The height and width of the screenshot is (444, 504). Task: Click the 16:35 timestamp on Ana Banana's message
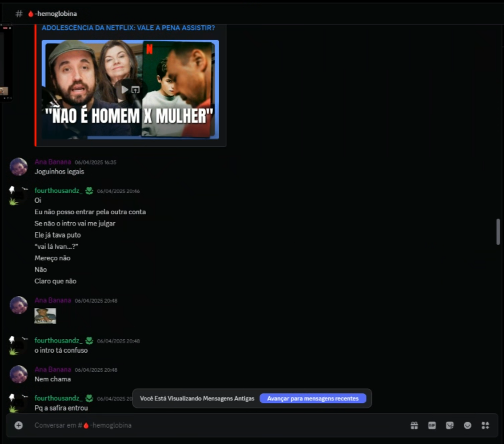point(95,162)
